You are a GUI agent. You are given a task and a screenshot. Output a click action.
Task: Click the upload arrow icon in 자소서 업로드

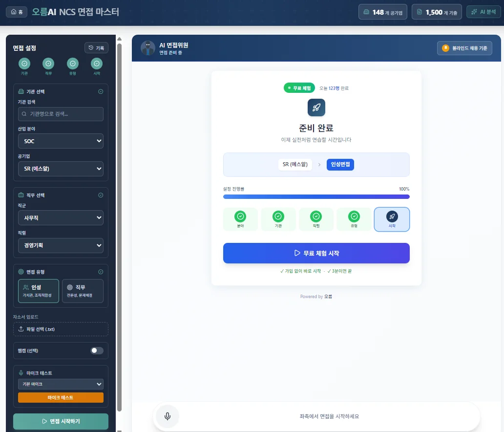click(x=21, y=329)
